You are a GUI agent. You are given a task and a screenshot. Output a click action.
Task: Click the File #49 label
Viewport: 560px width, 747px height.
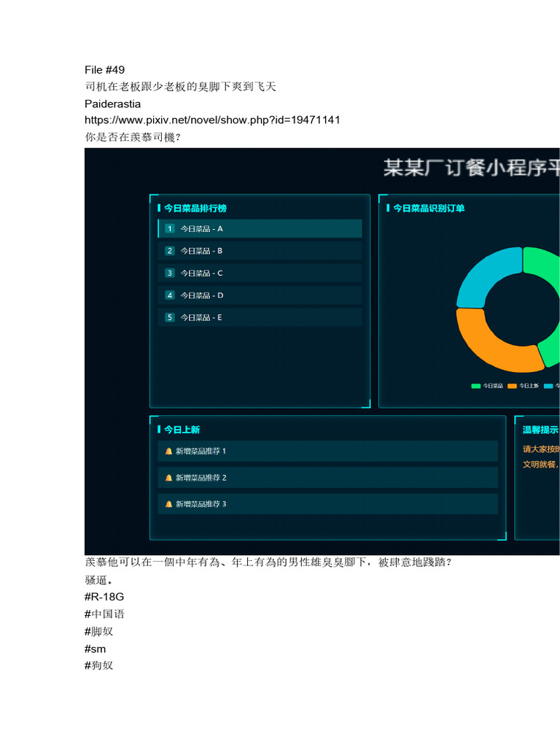point(105,70)
